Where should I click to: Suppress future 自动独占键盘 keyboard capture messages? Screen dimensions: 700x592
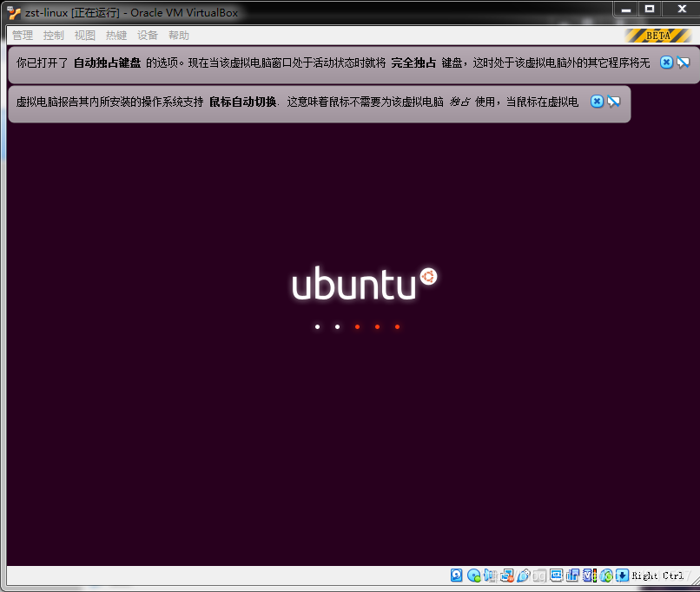(x=683, y=62)
